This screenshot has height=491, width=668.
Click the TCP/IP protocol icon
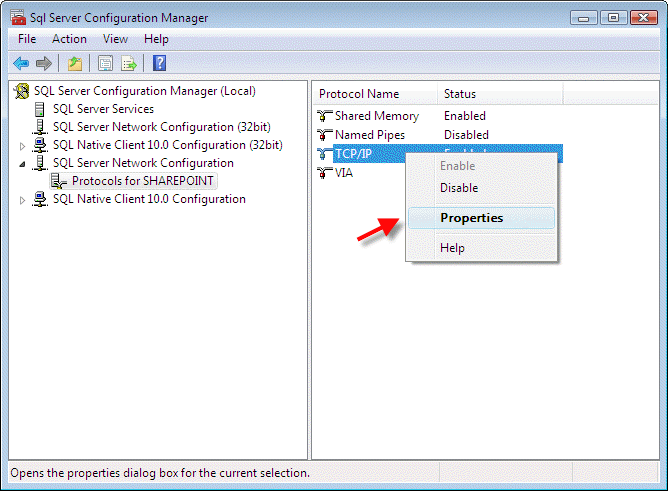(325, 154)
